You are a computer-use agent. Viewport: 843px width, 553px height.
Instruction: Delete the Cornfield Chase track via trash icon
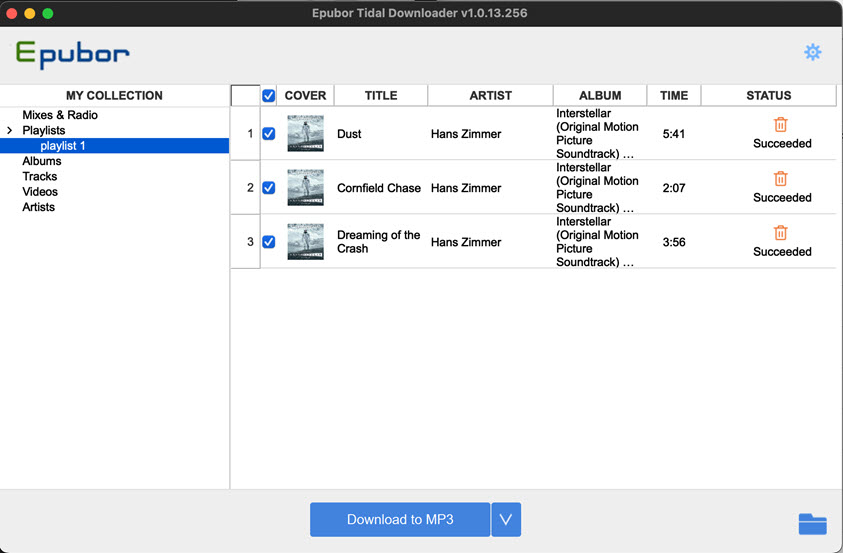[x=781, y=178]
